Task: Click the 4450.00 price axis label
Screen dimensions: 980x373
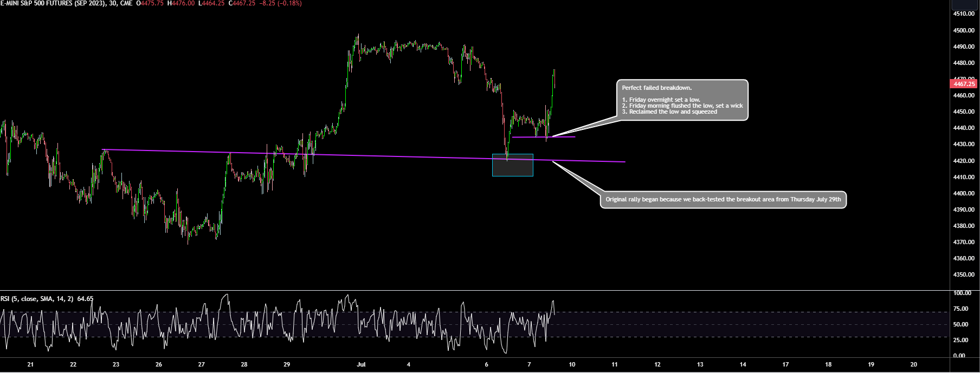Action: [x=964, y=112]
